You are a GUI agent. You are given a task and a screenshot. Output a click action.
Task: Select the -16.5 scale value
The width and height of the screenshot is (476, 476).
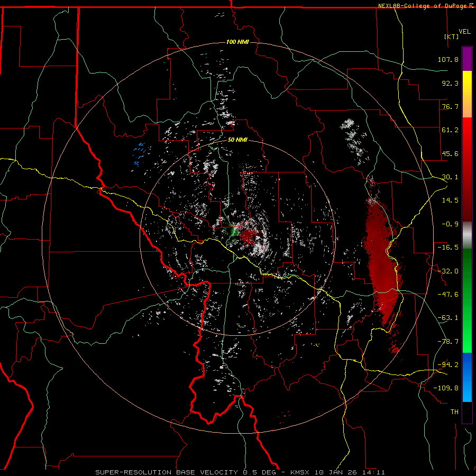tap(448, 248)
